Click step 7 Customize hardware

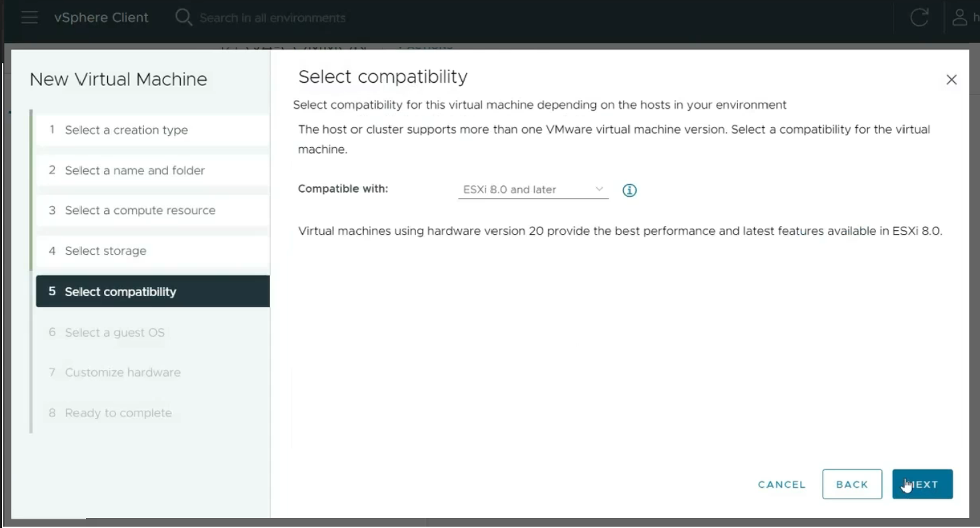click(123, 373)
